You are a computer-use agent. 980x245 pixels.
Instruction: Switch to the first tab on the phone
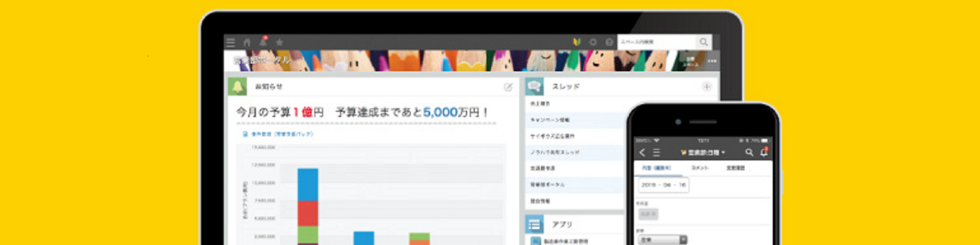pos(656,168)
